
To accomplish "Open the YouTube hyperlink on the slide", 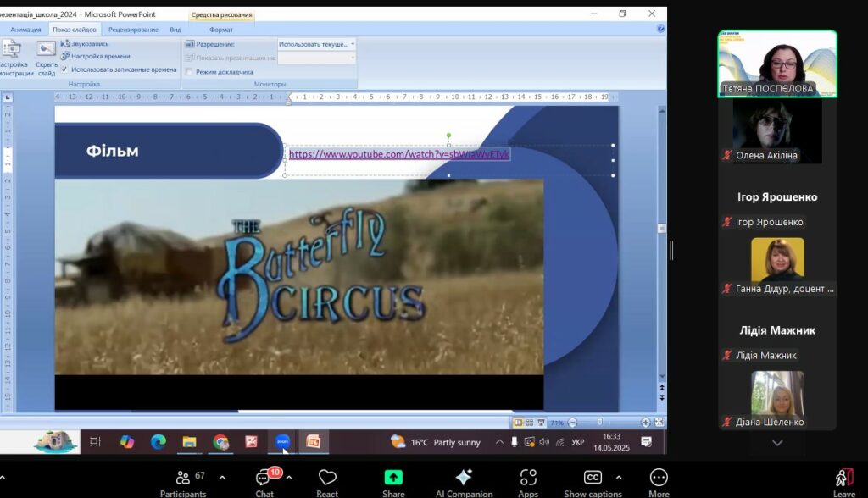I will click(x=398, y=154).
